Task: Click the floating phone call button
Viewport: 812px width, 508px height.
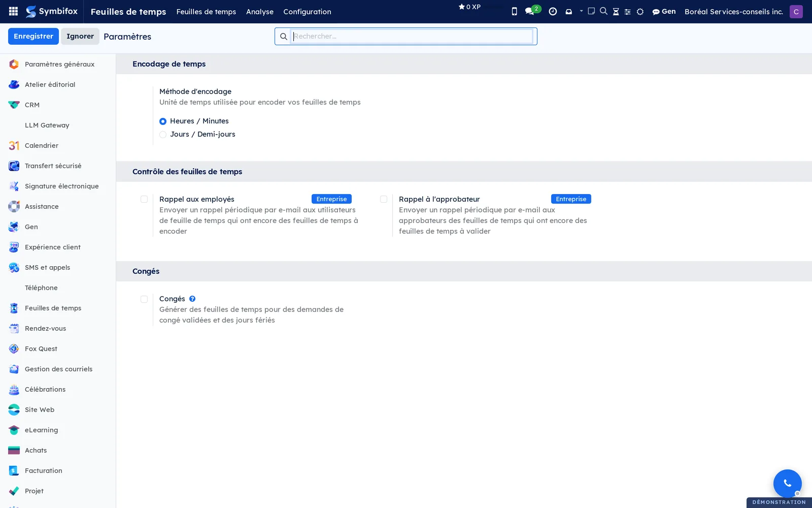Action: tap(787, 483)
